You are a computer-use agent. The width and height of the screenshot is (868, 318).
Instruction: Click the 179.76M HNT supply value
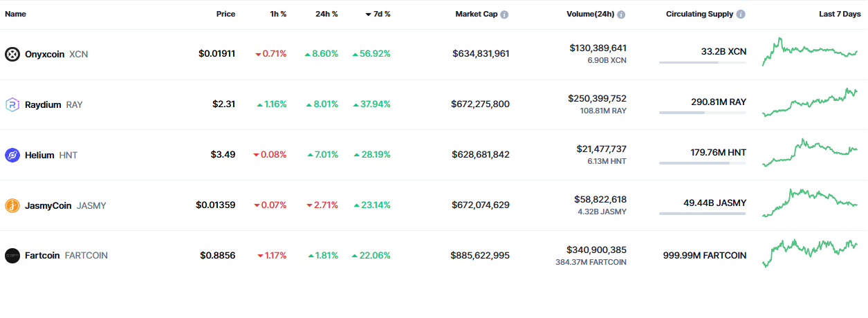[719, 153]
